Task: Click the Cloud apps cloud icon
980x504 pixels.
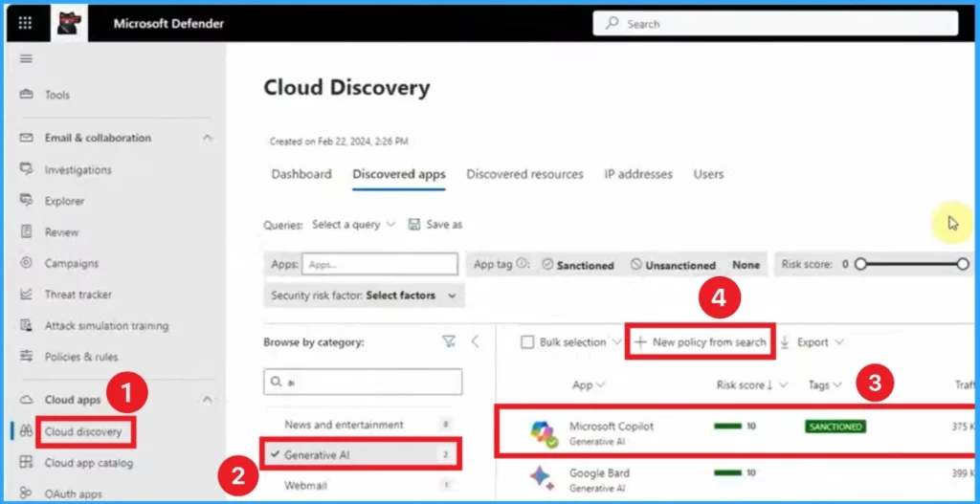Action: pos(26,400)
